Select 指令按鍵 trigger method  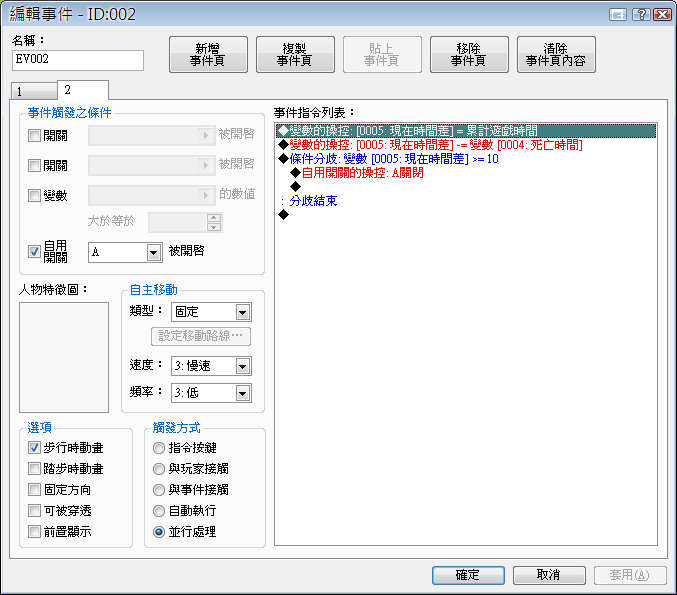pyautogui.click(x=159, y=448)
